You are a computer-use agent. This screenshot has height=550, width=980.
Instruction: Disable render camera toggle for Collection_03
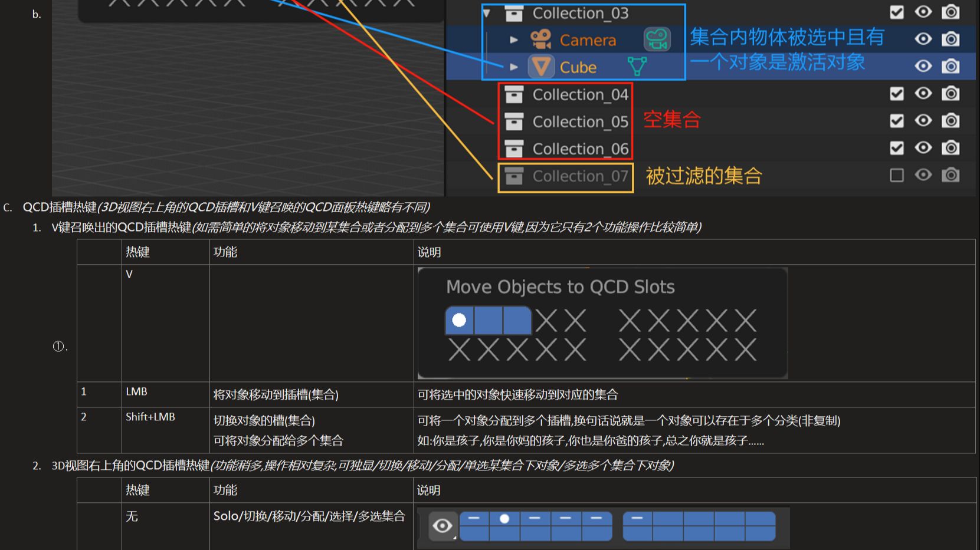[950, 11]
